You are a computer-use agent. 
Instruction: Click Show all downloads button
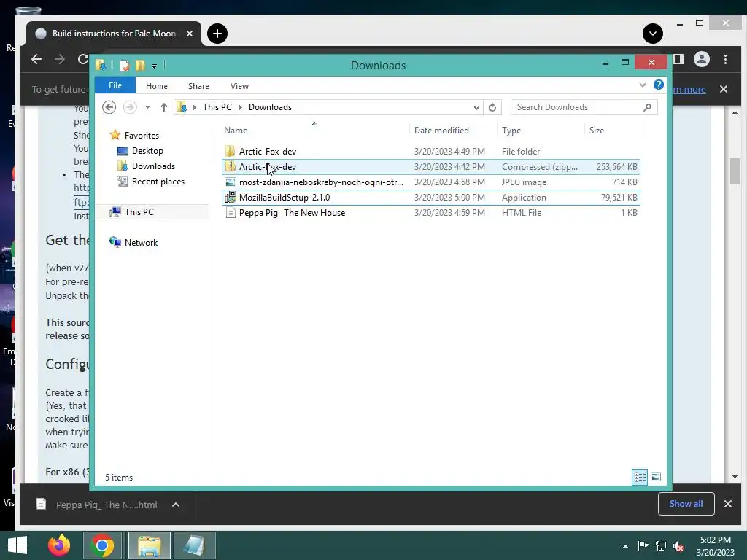[686, 504]
